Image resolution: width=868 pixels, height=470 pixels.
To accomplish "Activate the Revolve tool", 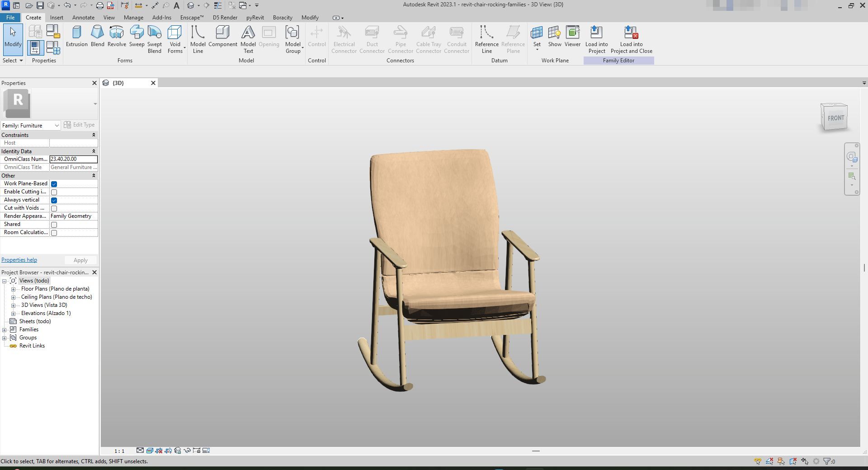I will [117, 36].
